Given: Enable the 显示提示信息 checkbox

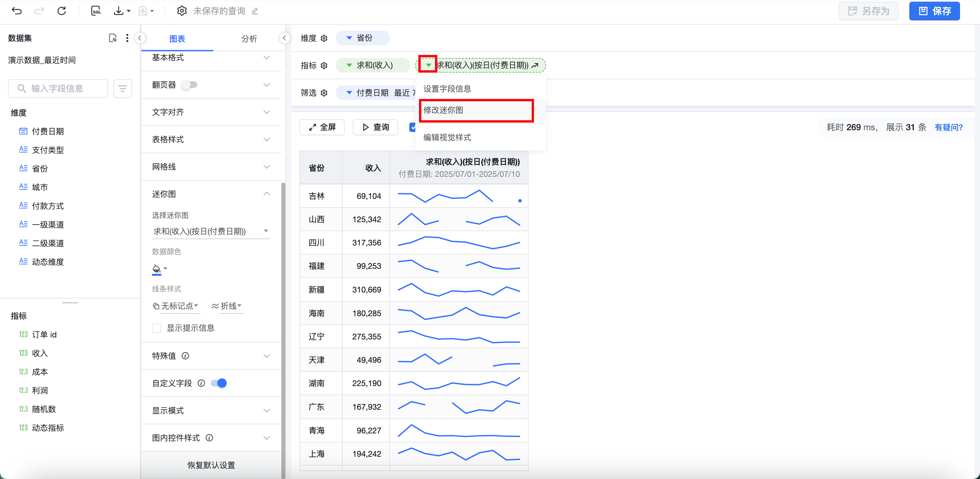Looking at the screenshot, I should [x=157, y=328].
